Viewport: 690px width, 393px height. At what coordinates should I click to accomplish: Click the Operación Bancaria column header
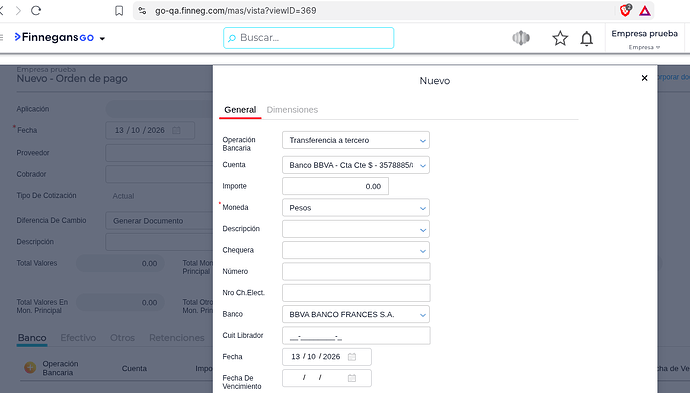pyautogui.click(x=60, y=368)
